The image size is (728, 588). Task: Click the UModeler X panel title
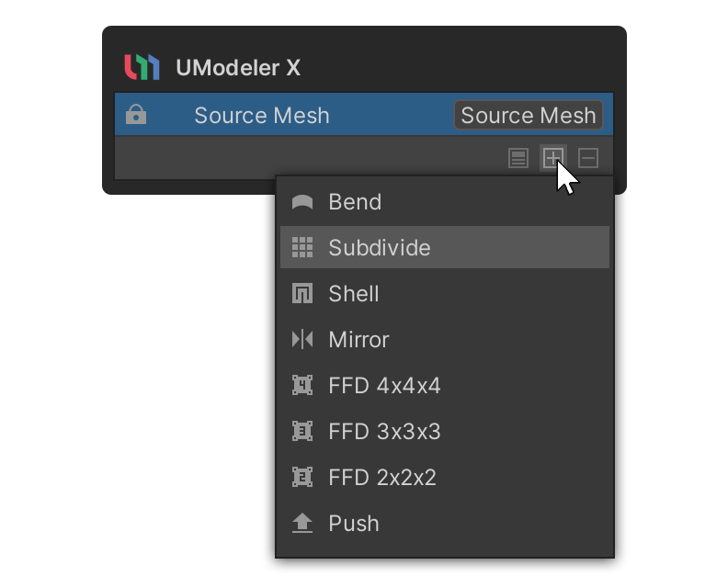[238, 68]
